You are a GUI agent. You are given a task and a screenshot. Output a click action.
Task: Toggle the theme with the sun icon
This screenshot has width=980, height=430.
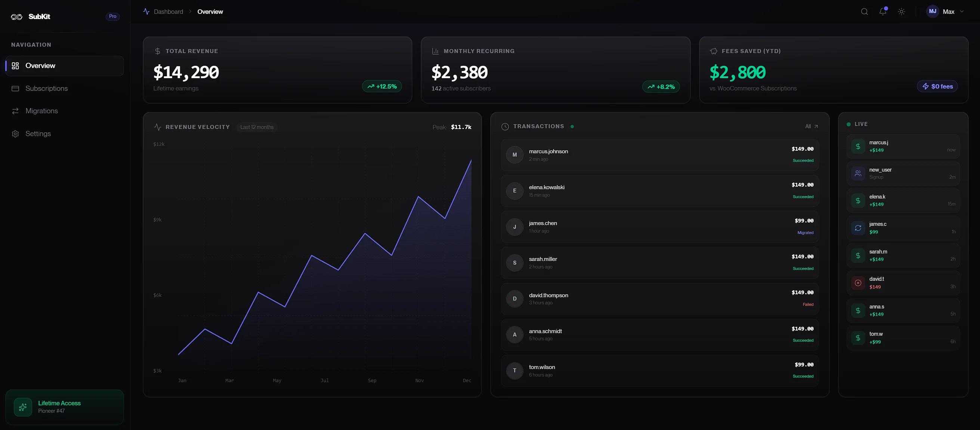901,12
